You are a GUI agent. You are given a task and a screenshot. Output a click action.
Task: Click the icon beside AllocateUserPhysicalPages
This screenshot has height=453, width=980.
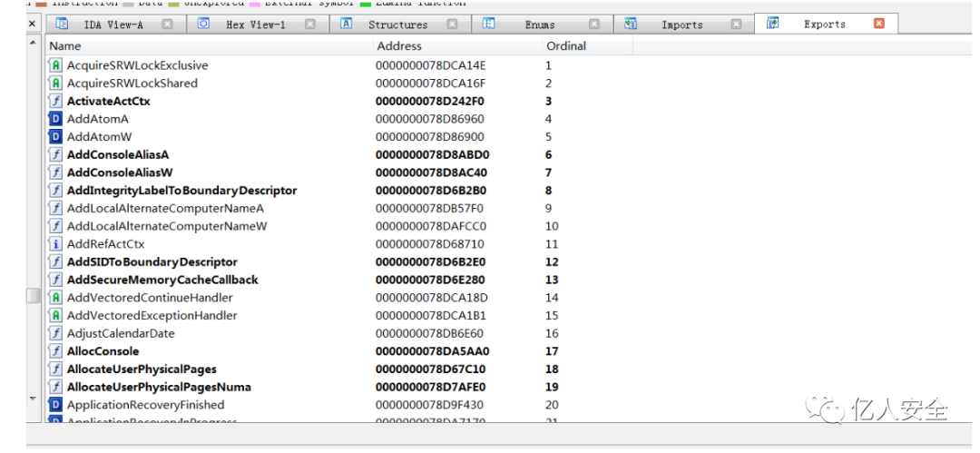55,369
